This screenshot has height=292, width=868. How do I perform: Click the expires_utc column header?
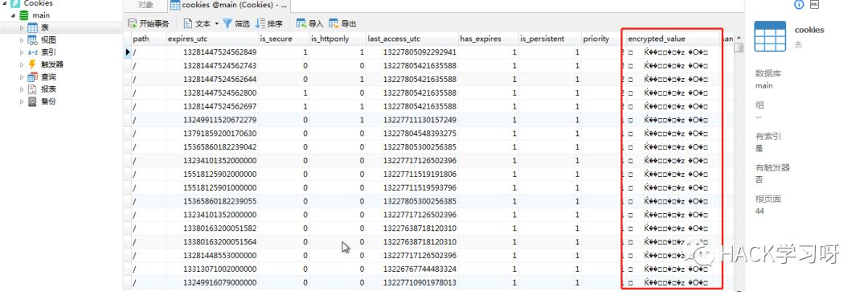coord(211,39)
